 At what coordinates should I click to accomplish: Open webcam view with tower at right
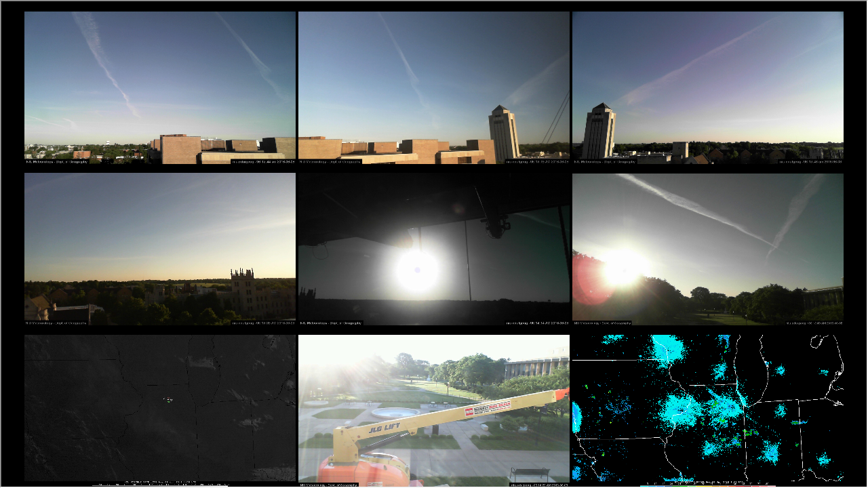[x=434, y=87]
